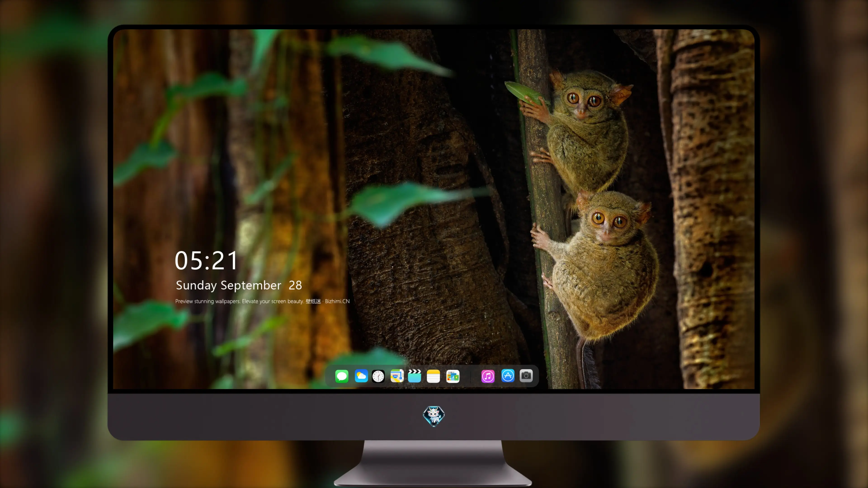Click the Bizhimi.CN wallpaper caption text

(262, 301)
